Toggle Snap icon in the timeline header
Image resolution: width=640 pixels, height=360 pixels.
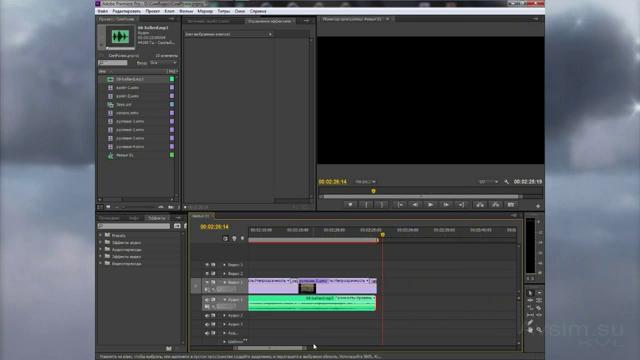[225, 238]
